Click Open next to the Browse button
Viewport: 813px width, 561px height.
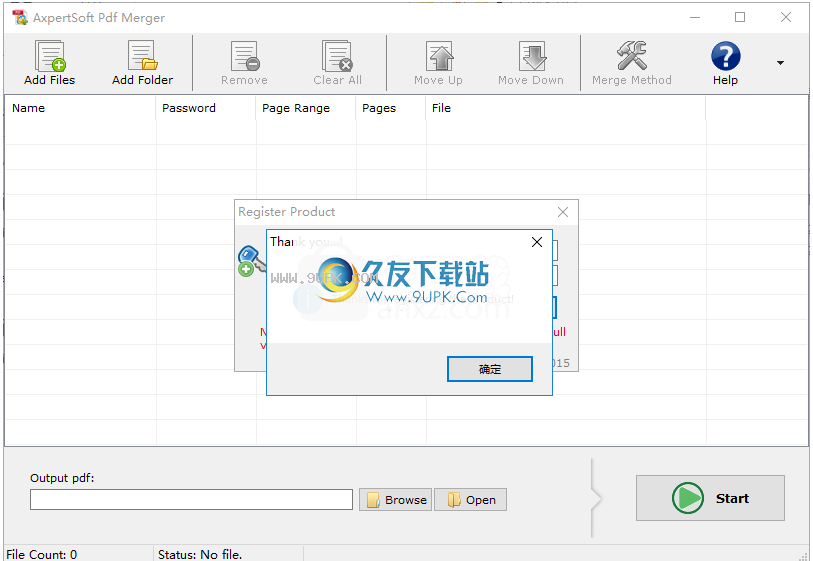pos(470,500)
